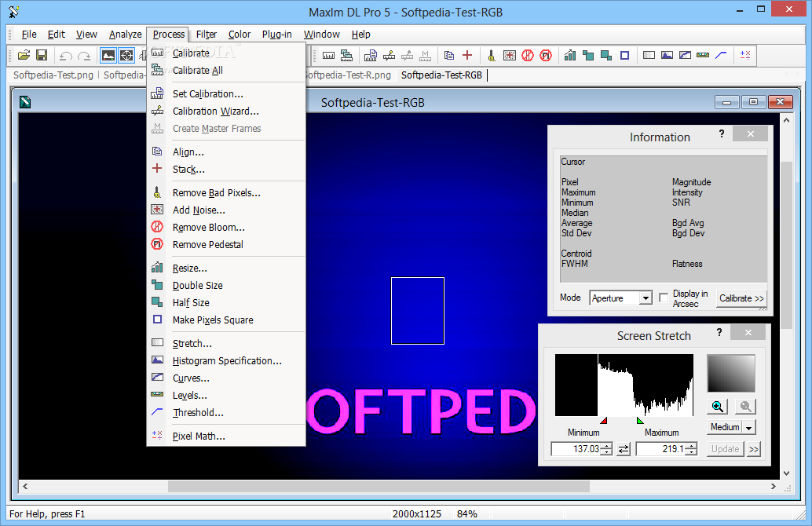The height and width of the screenshot is (526, 812).
Task: Open the Mode Aperture dropdown
Action: click(646, 298)
